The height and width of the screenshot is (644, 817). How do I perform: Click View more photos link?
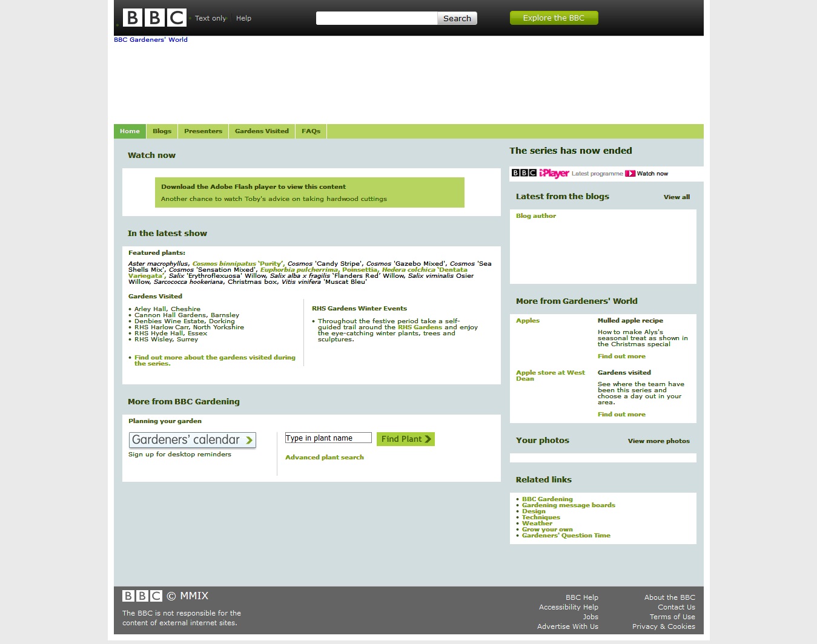659,441
